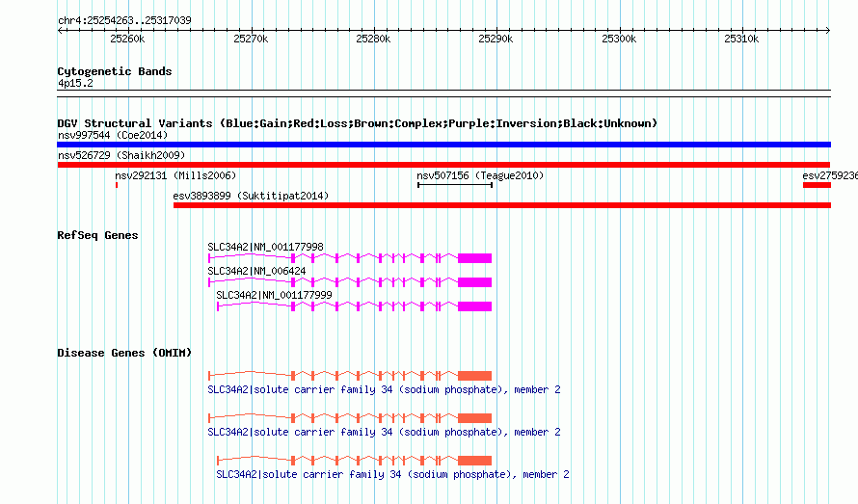Click the 25300k ruler tick label

coord(619,39)
